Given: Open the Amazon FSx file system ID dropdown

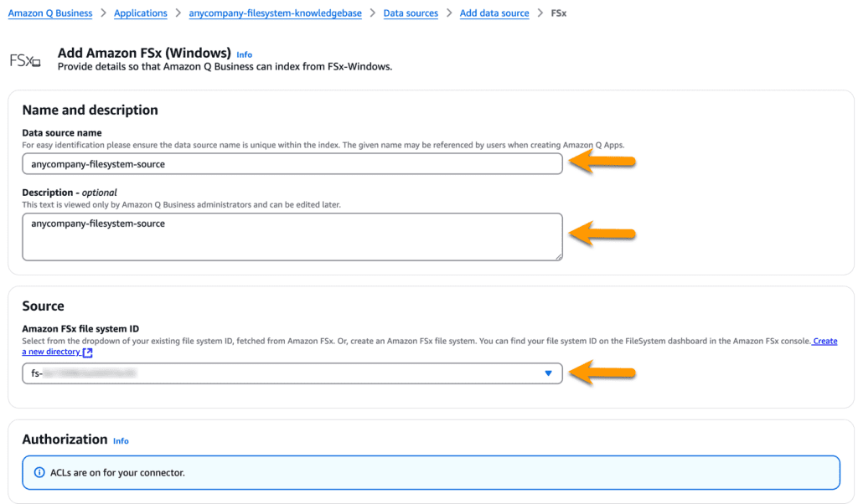Looking at the screenshot, I should tap(292, 373).
